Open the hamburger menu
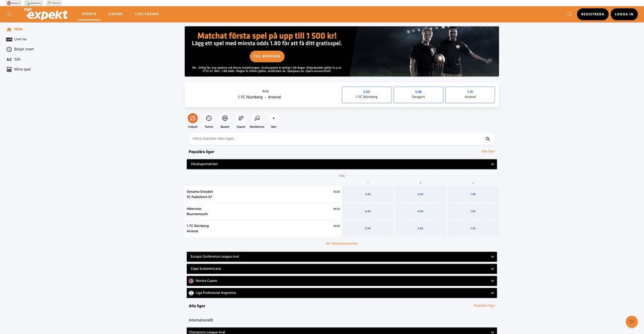Image resolution: width=644 pixels, height=334 pixels. 9,14
